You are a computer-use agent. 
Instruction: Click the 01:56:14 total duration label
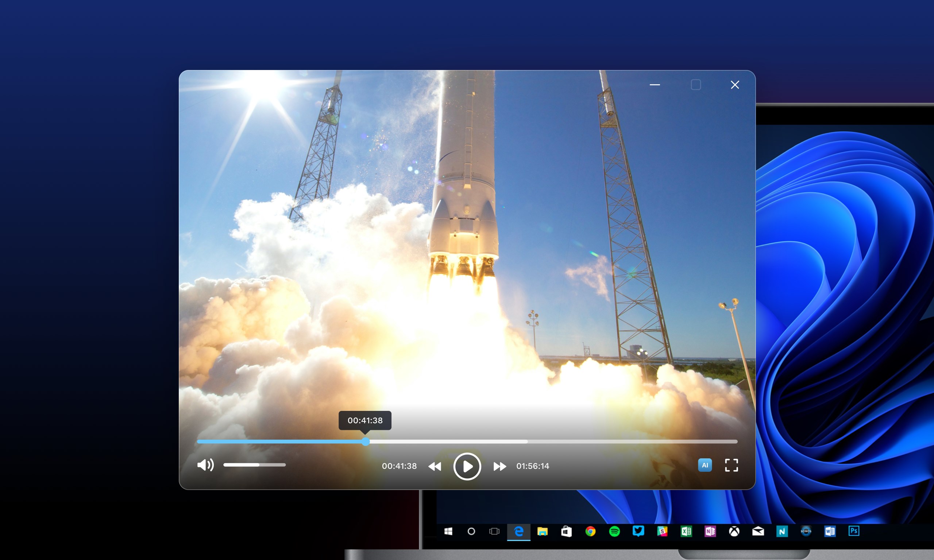coord(532,466)
